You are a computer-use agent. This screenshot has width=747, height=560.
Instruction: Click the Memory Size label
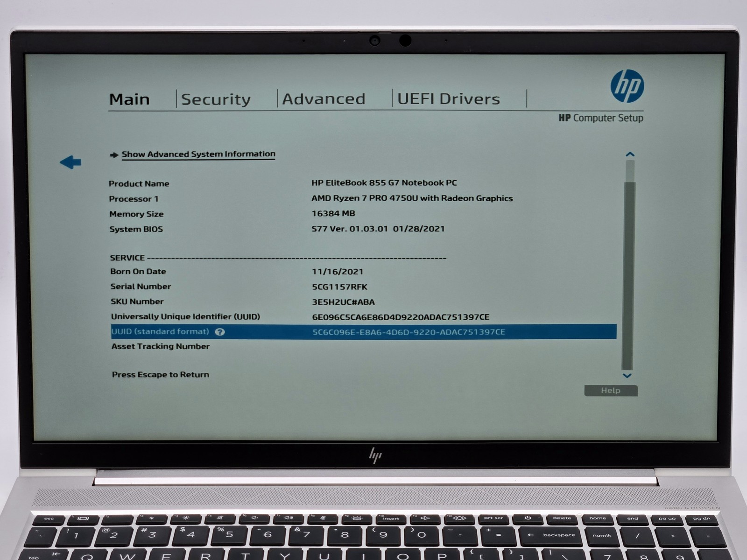(136, 214)
